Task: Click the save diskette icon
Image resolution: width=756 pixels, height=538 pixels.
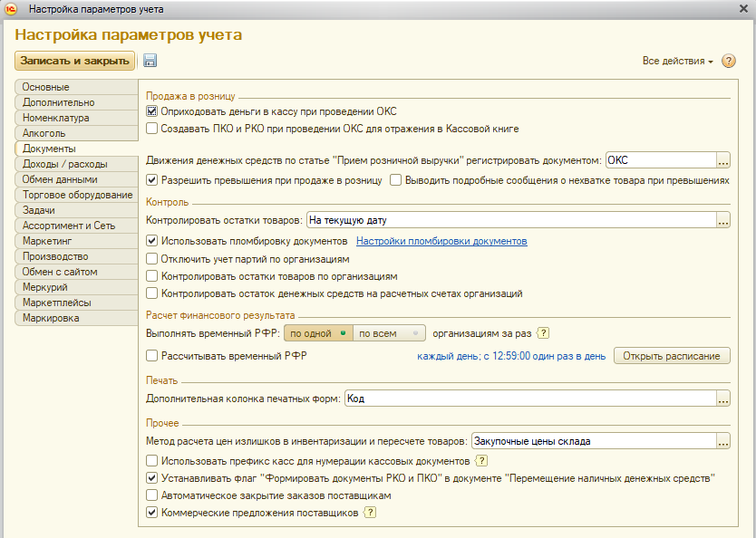Action: point(150,61)
